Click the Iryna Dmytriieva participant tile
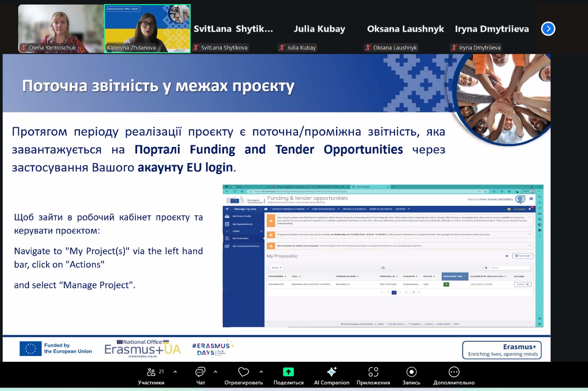This screenshot has height=391, width=588. pyautogui.click(x=492, y=29)
